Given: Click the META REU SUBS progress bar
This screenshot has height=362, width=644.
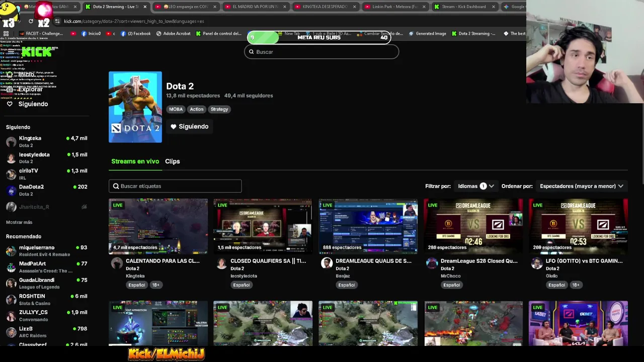Looking at the screenshot, I should point(319,37).
